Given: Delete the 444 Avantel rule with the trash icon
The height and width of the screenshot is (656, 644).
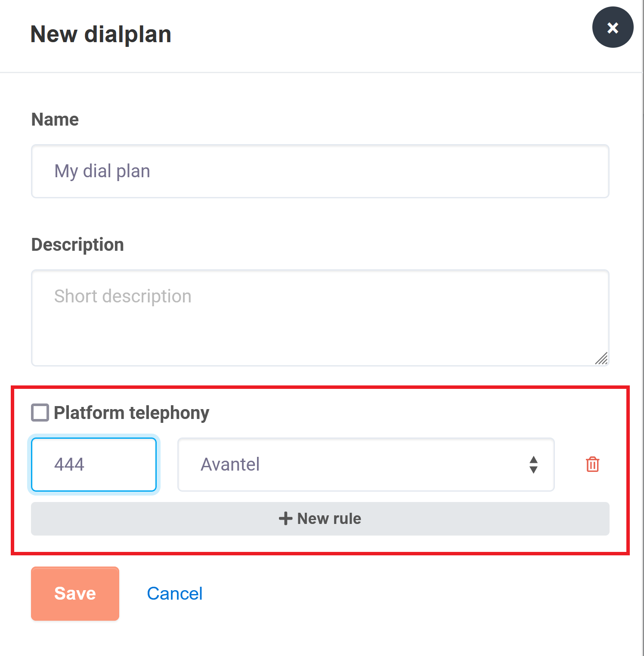Looking at the screenshot, I should click(x=592, y=464).
